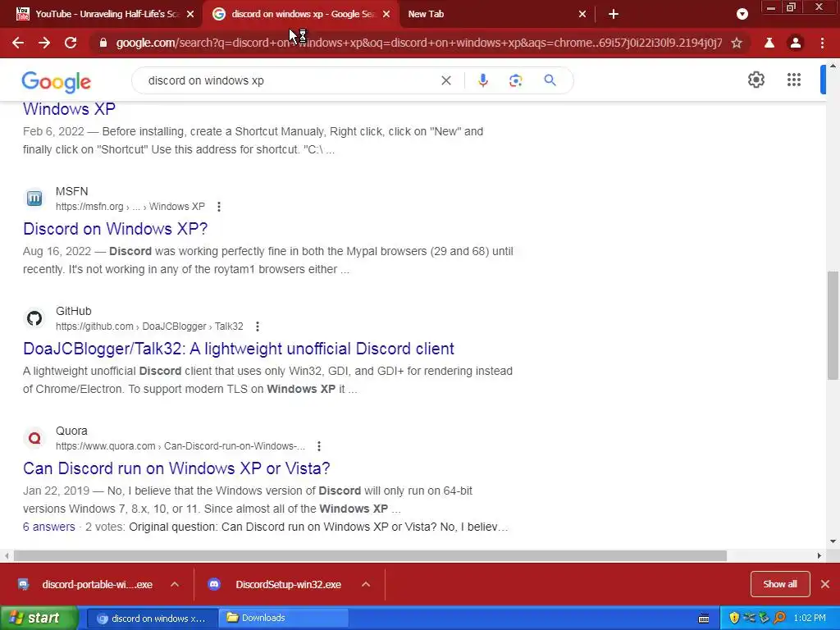This screenshot has height=630, width=840.
Task: Open the Google apps grid icon
Action: (x=794, y=80)
